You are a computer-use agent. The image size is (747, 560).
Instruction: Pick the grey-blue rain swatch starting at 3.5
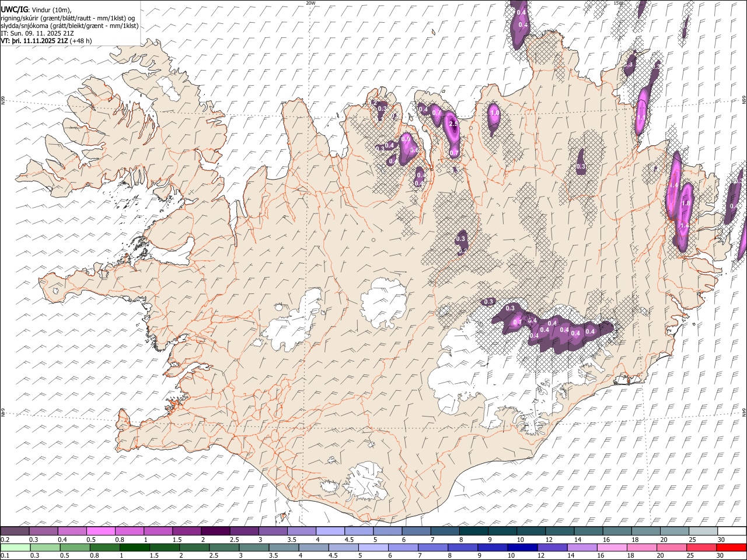coord(284,547)
